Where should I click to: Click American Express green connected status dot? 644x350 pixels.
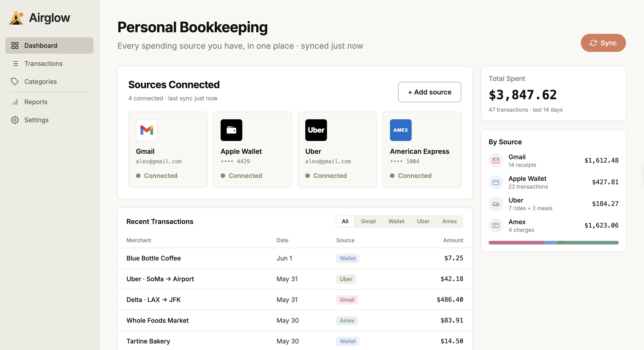click(392, 175)
